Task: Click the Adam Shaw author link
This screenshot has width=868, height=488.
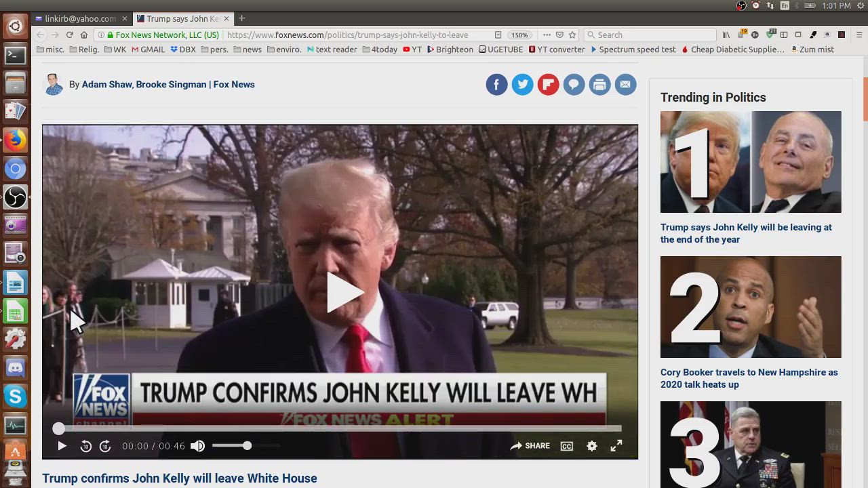Action: coord(106,85)
